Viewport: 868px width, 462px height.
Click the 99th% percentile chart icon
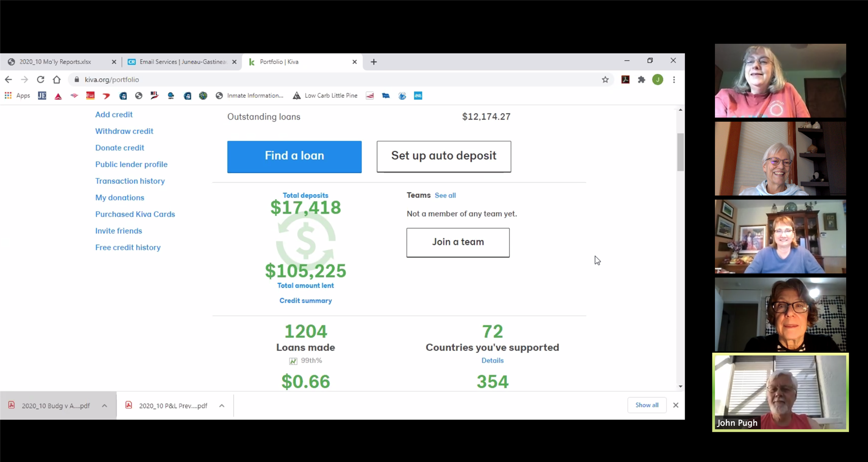point(293,361)
